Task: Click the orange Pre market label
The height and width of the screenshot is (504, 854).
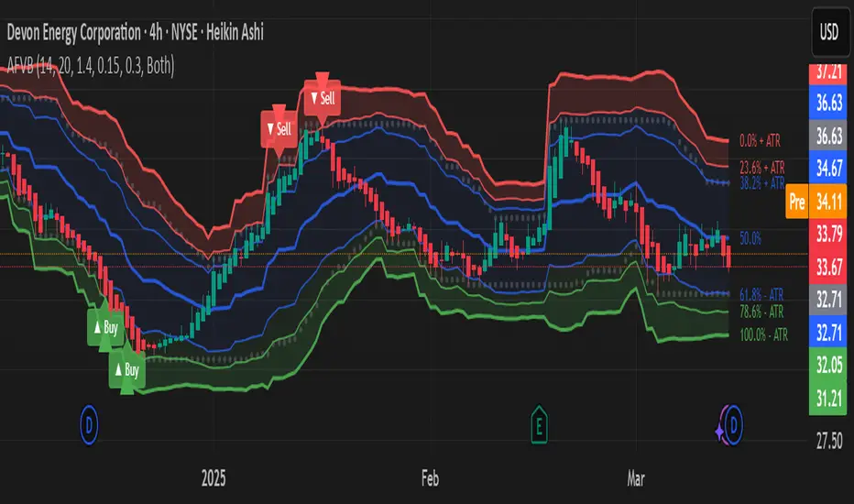Action: click(x=797, y=202)
